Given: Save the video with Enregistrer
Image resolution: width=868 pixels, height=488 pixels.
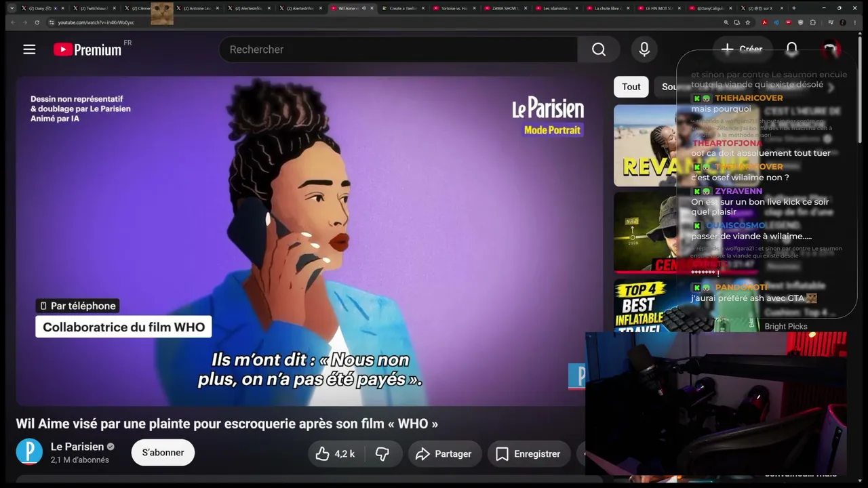Looking at the screenshot, I should coord(528,454).
